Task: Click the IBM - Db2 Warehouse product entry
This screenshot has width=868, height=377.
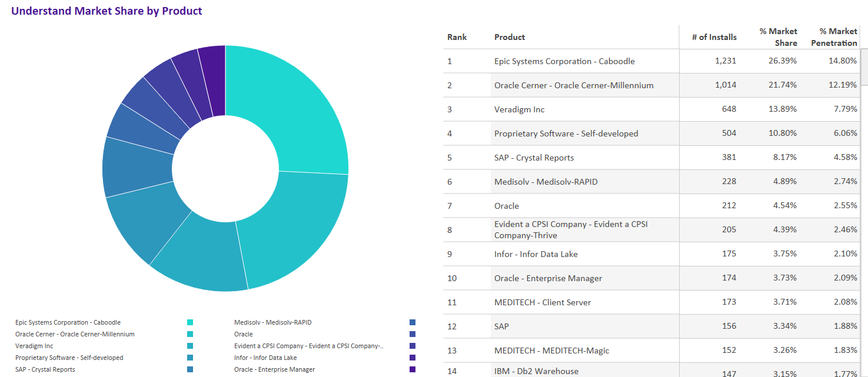Action: click(536, 371)
